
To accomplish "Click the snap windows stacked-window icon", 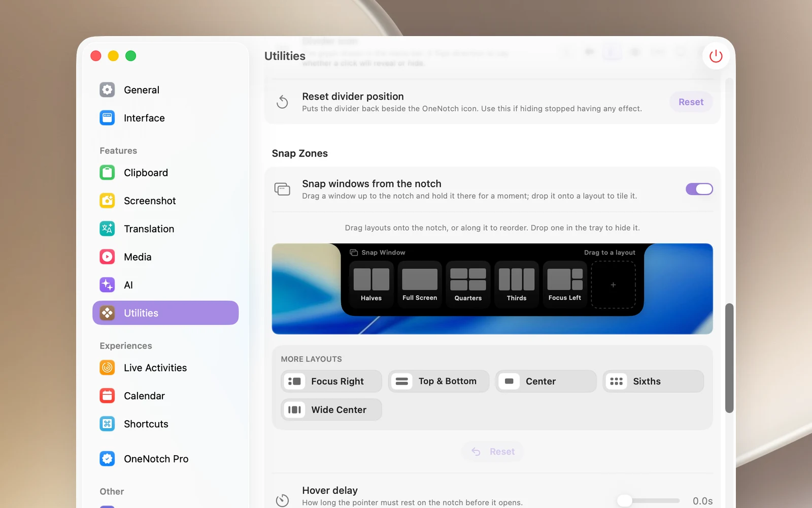I will tap(282, 189).
